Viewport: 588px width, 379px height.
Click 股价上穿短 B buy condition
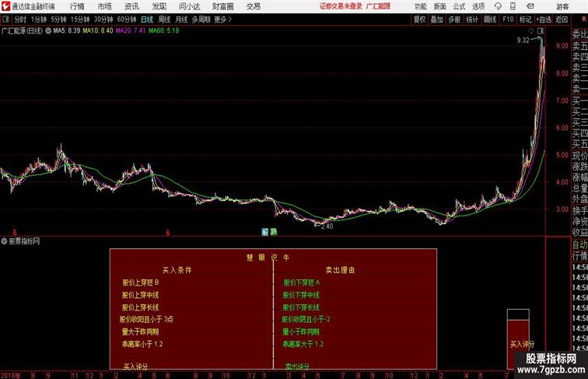point(141,282)
